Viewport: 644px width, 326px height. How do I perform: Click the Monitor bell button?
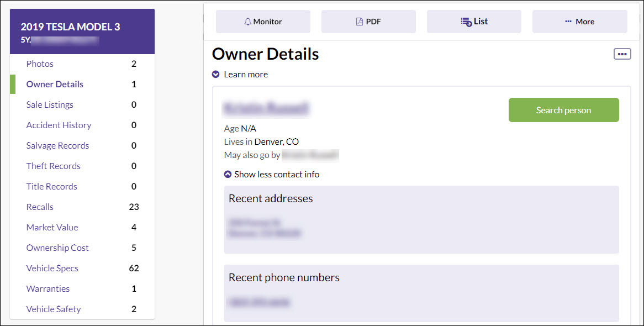[x=263, y=22]
